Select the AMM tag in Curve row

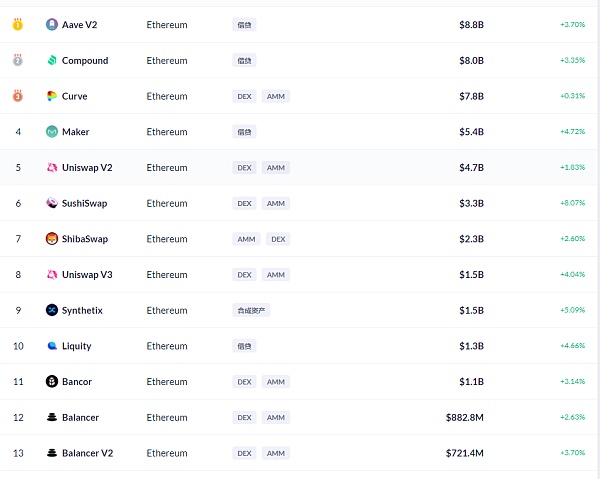tap(276, 97)
